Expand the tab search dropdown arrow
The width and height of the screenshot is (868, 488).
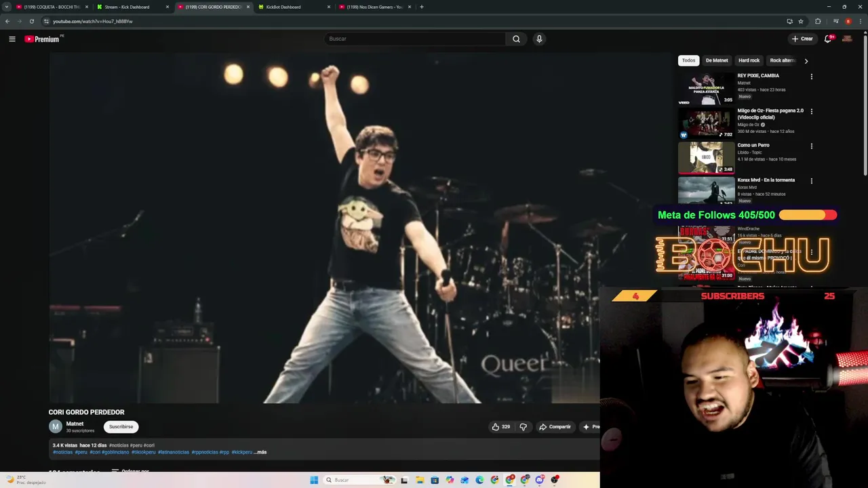point(7,7)
